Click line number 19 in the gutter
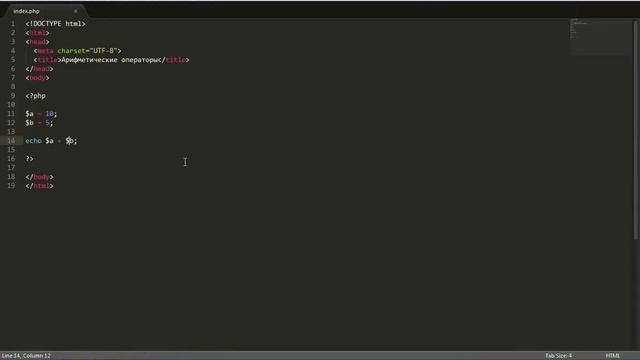This screenshot has height=360, width=640. coord(11,185)
